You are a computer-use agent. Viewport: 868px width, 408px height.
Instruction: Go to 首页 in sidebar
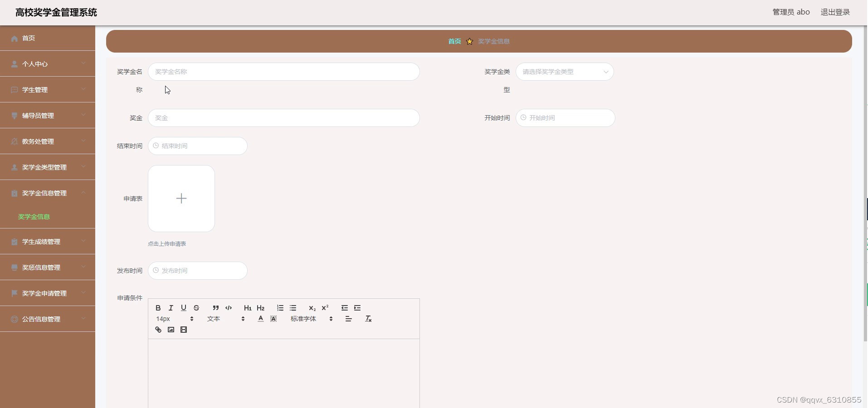coord(48,38)
